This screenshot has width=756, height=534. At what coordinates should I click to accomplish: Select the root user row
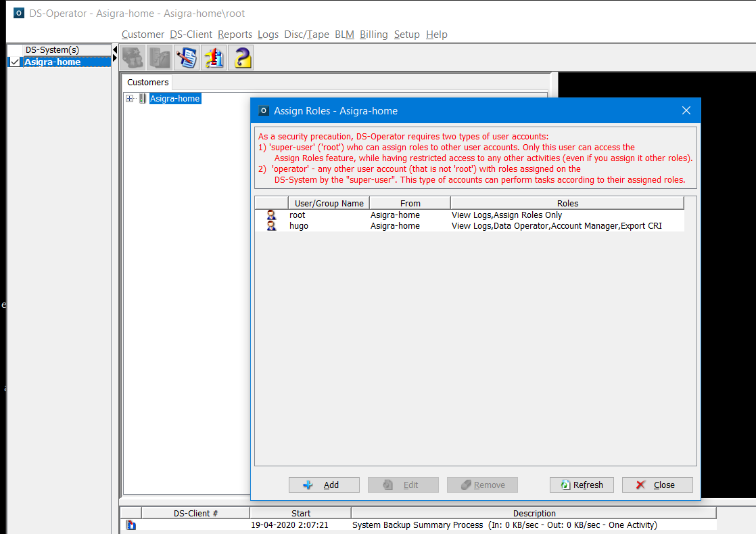(x=469, y=215)
